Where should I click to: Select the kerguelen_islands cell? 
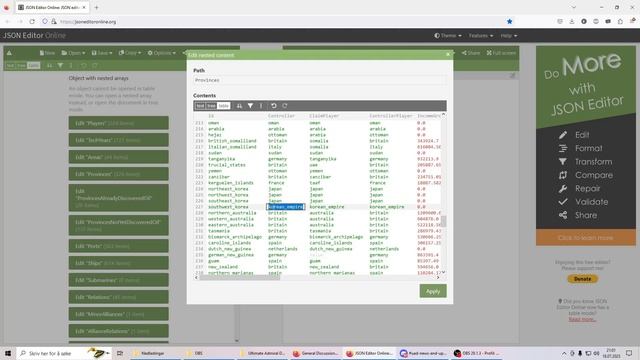point(231,183)
